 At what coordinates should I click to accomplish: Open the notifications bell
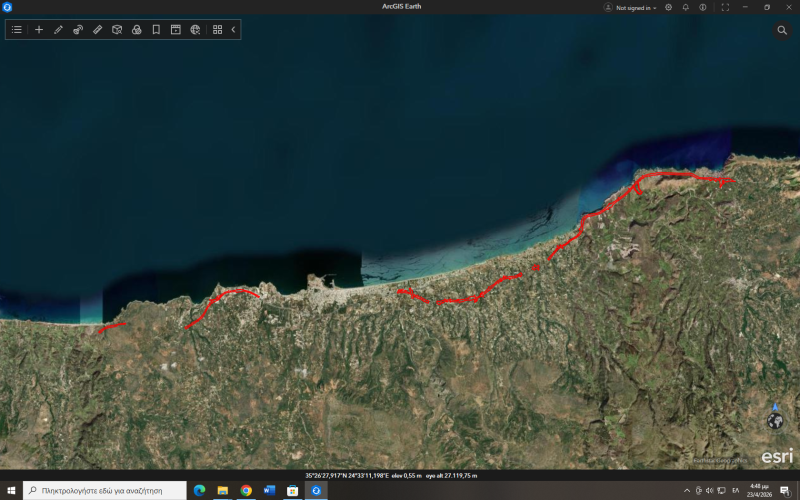pos(686,7)
